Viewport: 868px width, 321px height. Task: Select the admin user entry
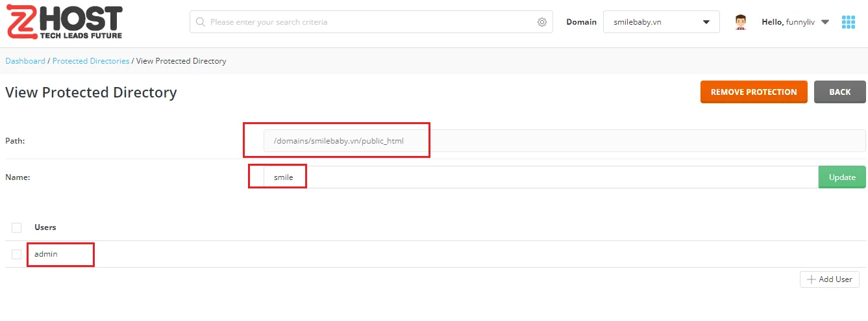pos(46,254)
